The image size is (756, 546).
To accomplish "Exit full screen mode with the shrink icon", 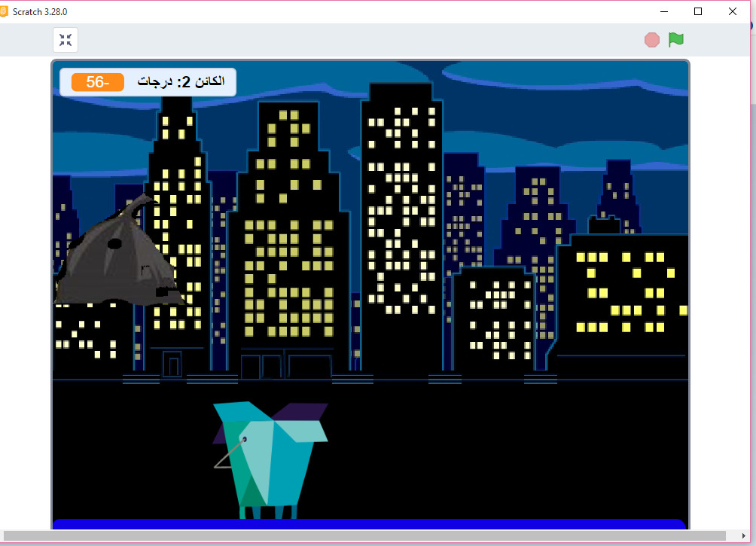I will [66, 40].
